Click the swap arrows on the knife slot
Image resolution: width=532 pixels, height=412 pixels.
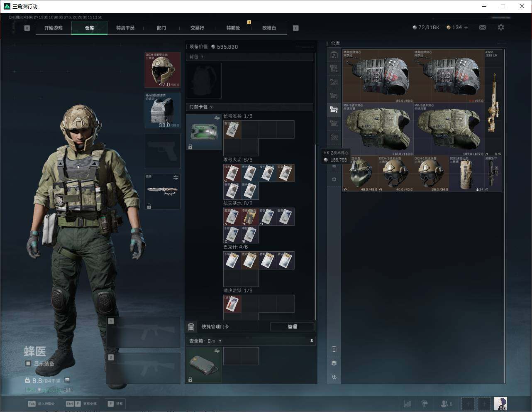tap(176, 178)
